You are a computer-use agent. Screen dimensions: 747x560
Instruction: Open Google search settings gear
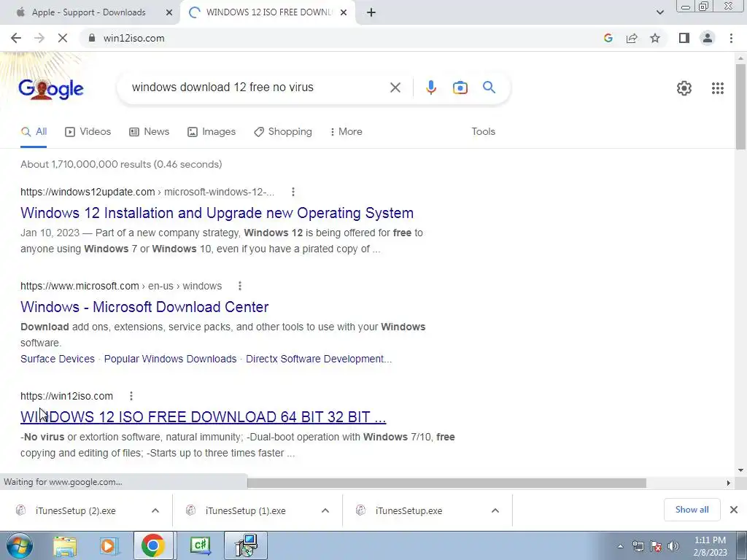pyautogui.click(x=684, y=88)
